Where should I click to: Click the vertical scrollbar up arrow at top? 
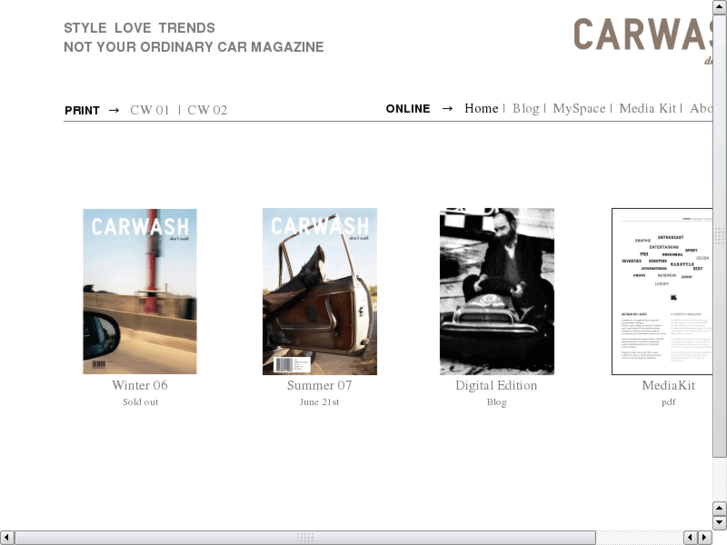tap(720, 6)
